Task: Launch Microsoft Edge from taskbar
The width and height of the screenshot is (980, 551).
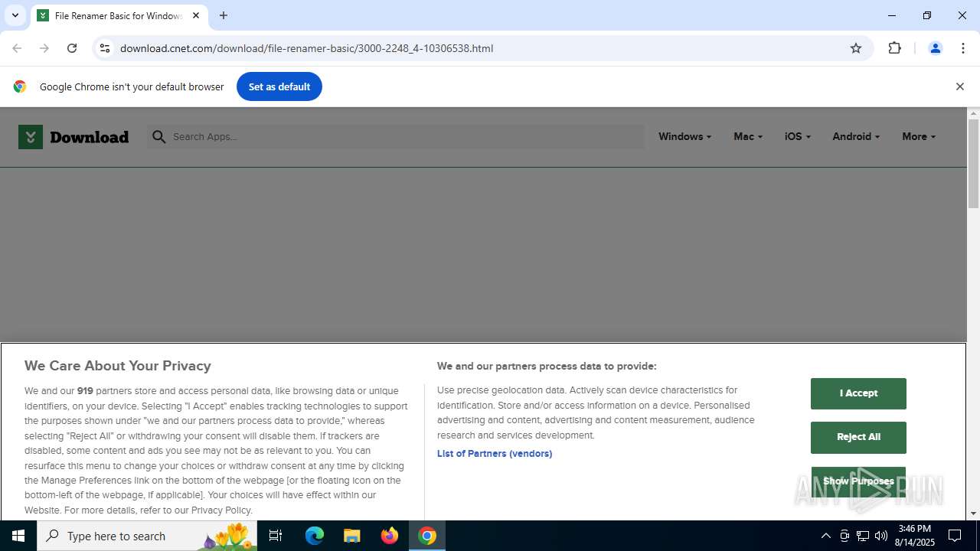Action: point(315,536)
